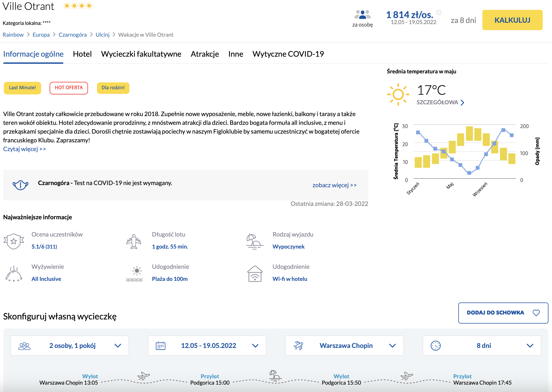552x392 pixels.
Task: Click the outbound flight plane icon
Action: [x=144, y=376]
